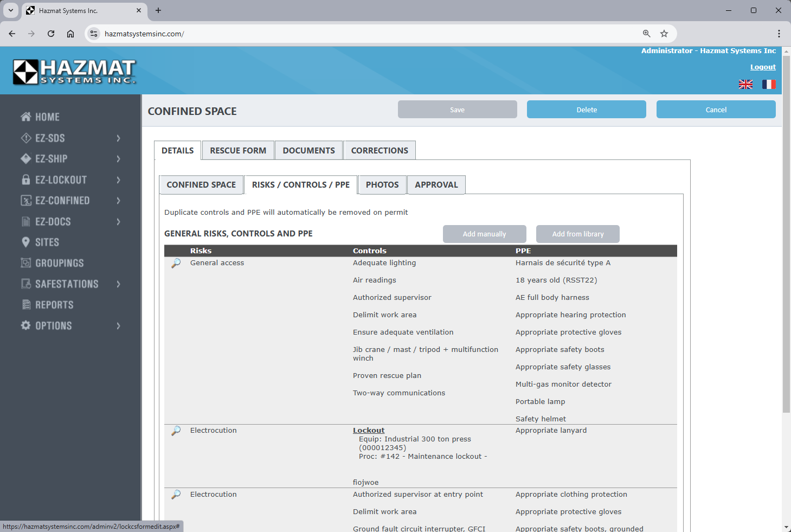This screenshot has width=791, height=532.
Task: Click the page's vertical scrollbar
Action: point(786,271)
